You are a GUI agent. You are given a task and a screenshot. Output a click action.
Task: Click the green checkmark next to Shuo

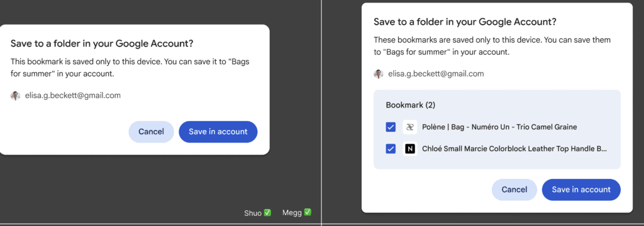(x=267, y=212)
